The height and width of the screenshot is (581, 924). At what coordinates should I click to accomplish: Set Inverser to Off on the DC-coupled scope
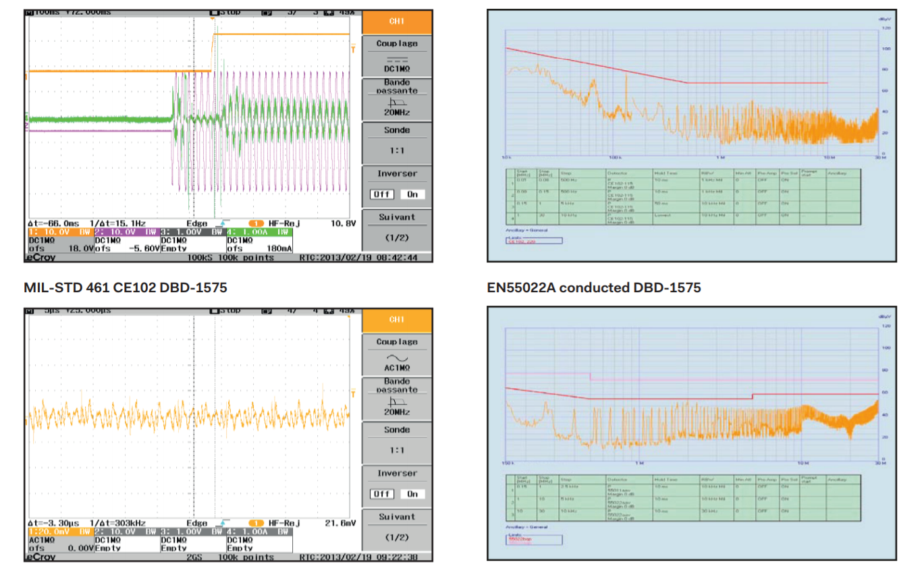pos(382,194)
